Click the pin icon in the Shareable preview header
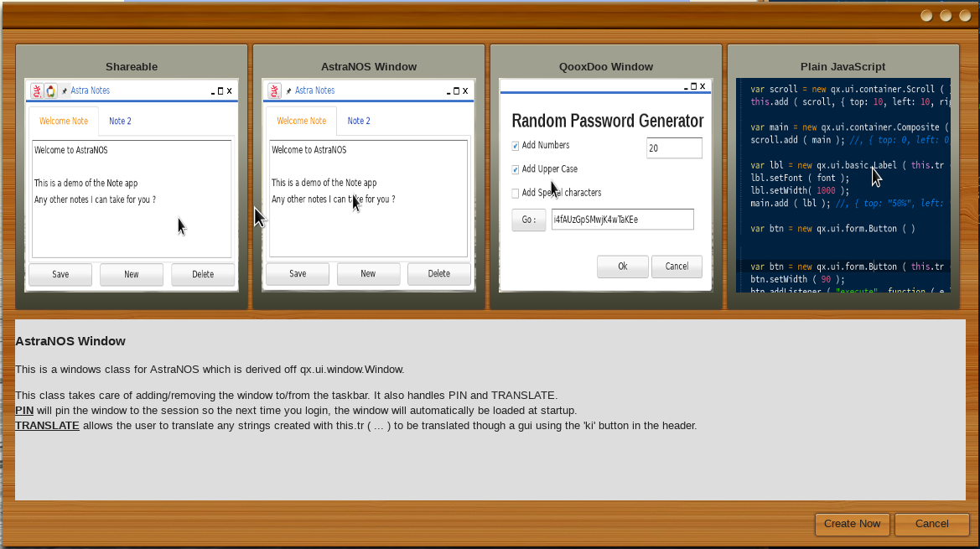This screenshot has height=549, width=980. point(64,91)
